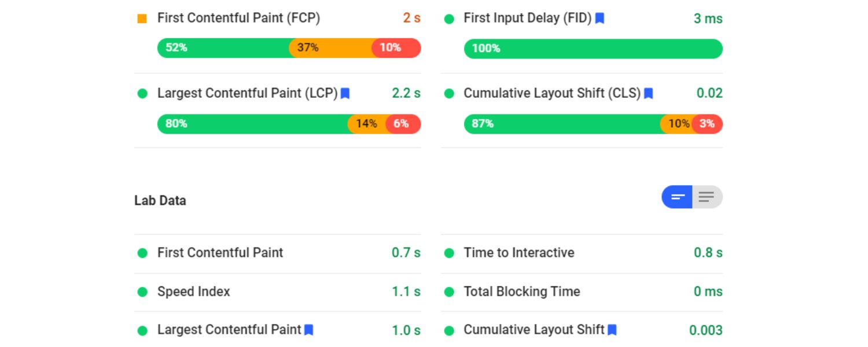Viewport: 868px width, 347px height.
Task: Click the bookmark icon next to Lab Largest Contentful Paint
Action: (308, 330)
